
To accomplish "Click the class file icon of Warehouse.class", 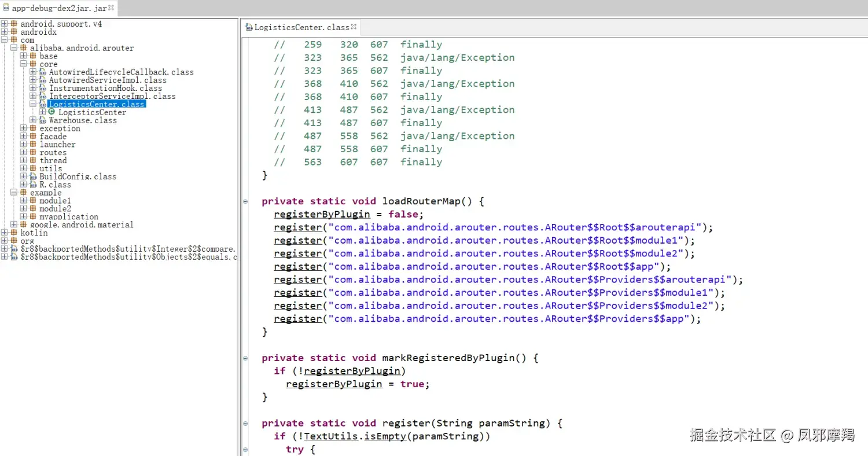I will [43, 120].
